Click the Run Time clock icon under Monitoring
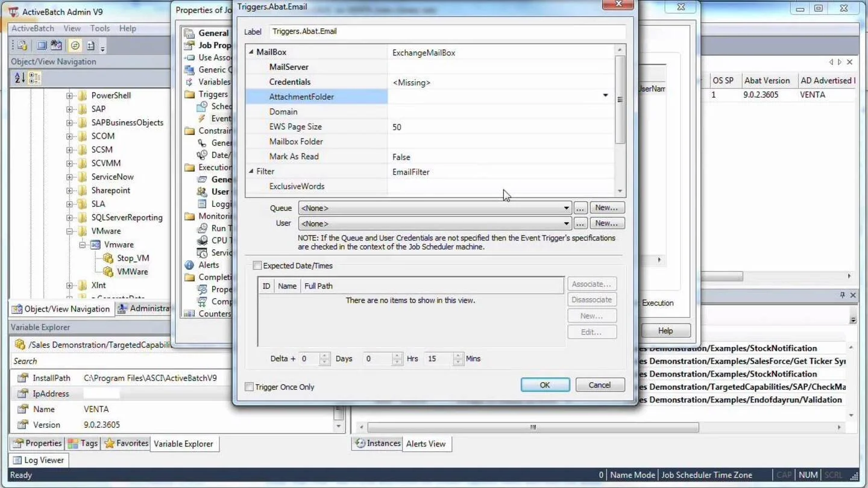 click(x=203, y=228)
